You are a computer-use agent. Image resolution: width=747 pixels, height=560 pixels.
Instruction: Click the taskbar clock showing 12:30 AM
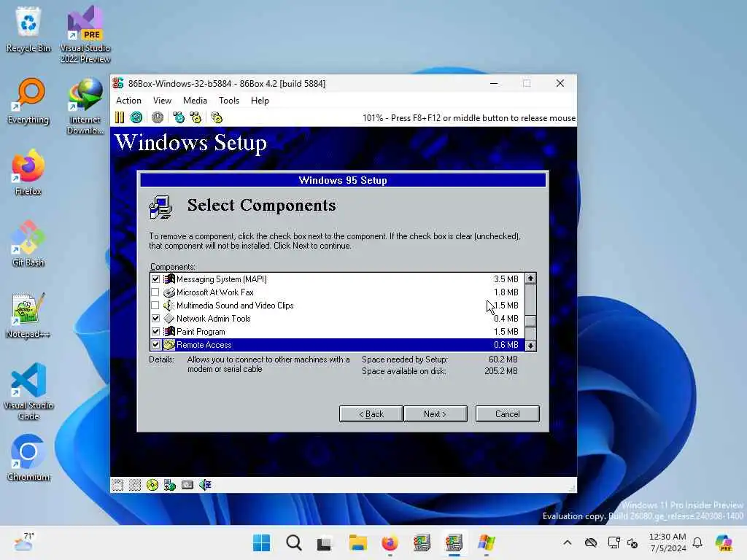667,542
